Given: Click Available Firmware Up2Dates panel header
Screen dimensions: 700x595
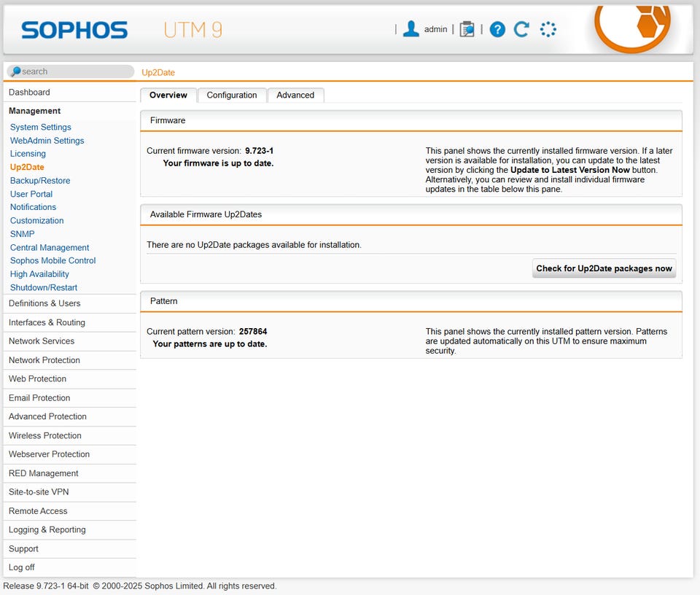Looking at the screenshot, I should (x=411, y=214).
